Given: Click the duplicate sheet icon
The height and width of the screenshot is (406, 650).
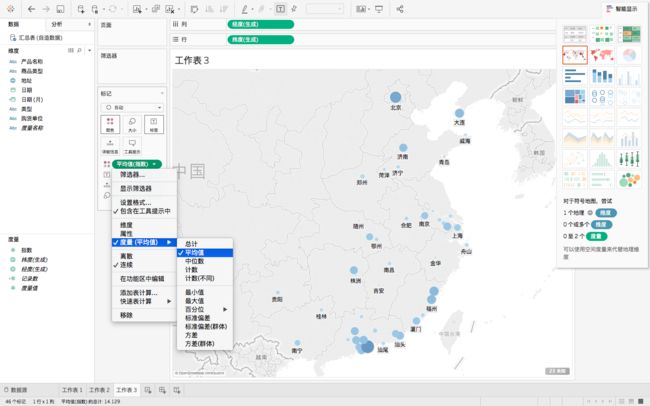Looking at the screenshot, I should tap(156, 9).
